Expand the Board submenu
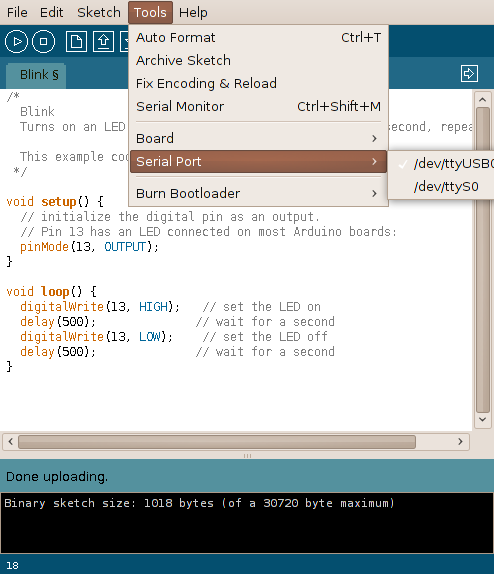Screen dimensions: 494x574 click(x=259, y=138)
